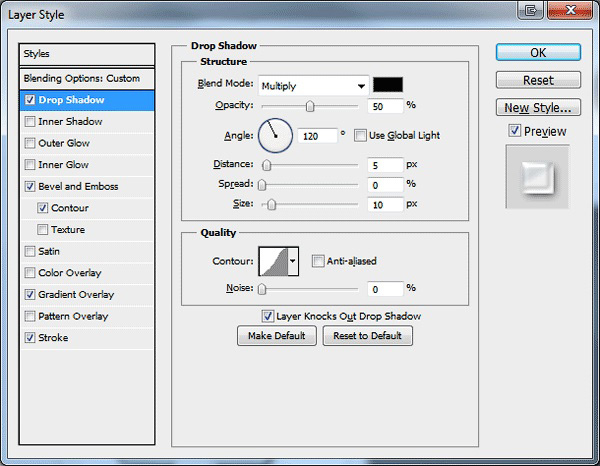The image size is (600, 466).
Task: Uncheck the Gradient Overlay checkbox
Action: pyautogui.click(x=30, y=295)
